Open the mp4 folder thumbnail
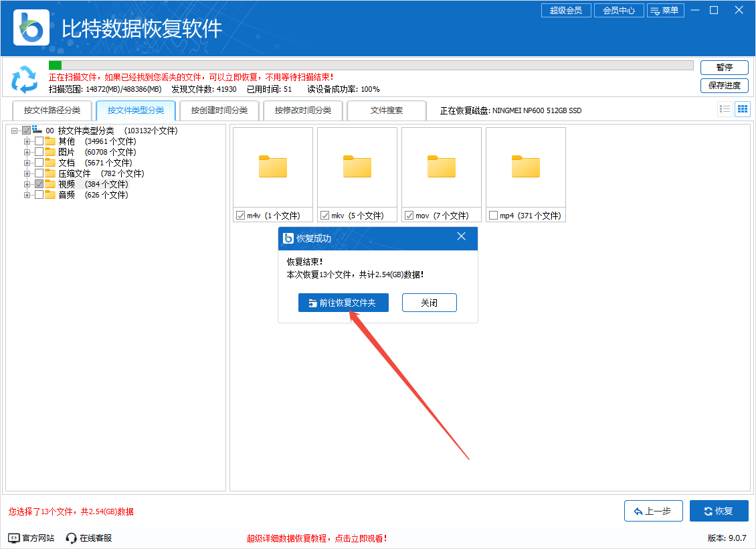 coord(526,167)
